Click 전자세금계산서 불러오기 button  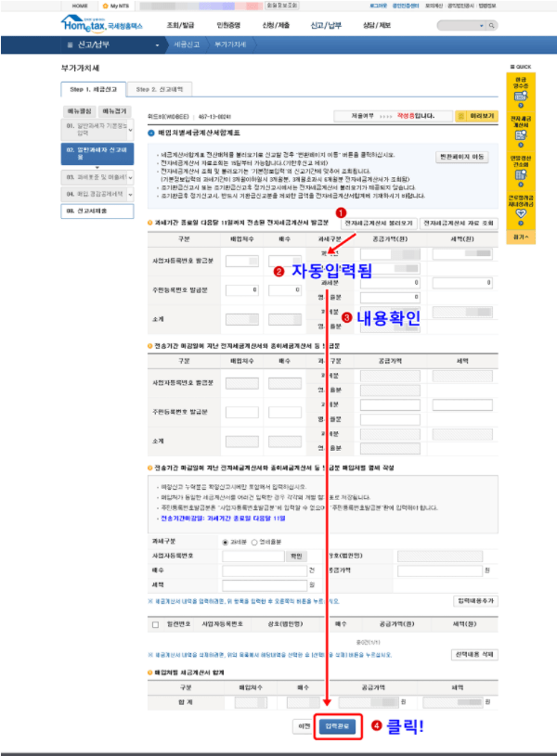(x=379, y=224)
